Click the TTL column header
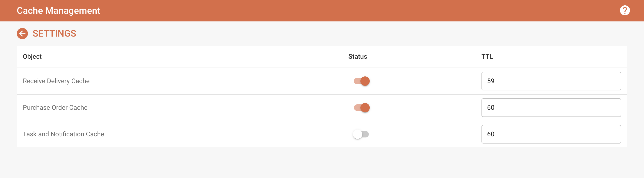644x178 pixels. 487,57
